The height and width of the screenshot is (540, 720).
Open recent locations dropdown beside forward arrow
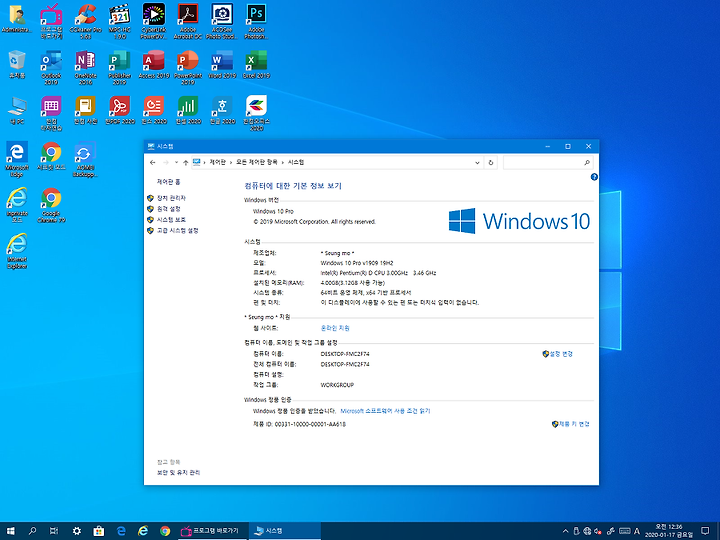[176, 163]
